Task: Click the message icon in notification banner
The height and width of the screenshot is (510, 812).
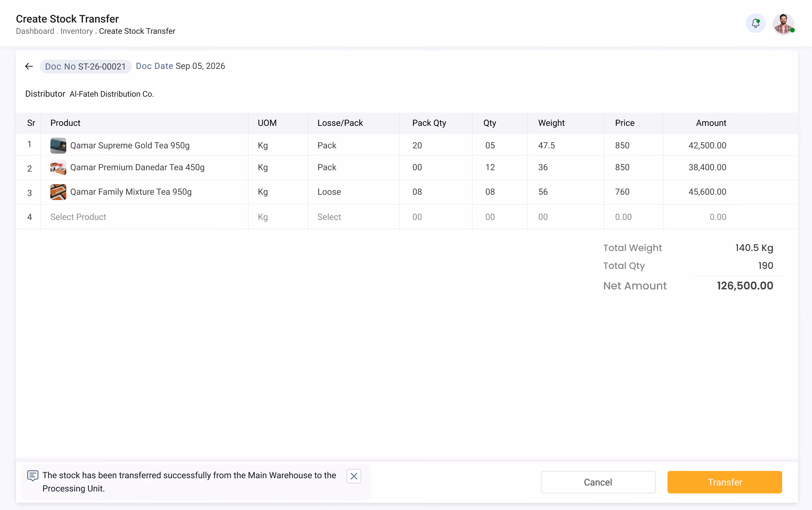Action: [x=33, y=476]
